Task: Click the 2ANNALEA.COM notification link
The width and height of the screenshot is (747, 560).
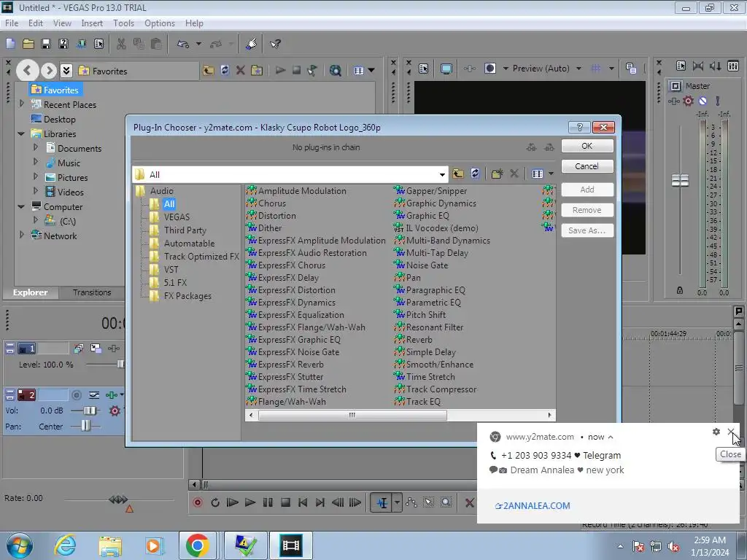Action: (533, 506)
